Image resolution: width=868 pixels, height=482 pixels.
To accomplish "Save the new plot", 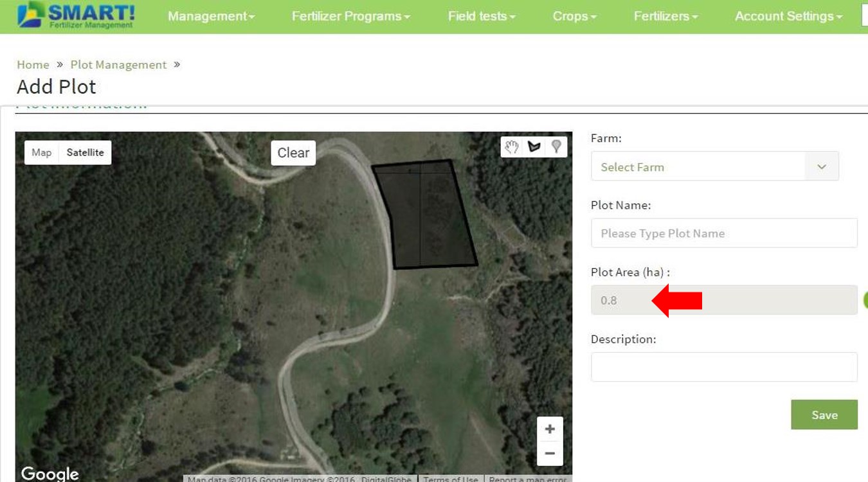I will click(x=824, y=415).
